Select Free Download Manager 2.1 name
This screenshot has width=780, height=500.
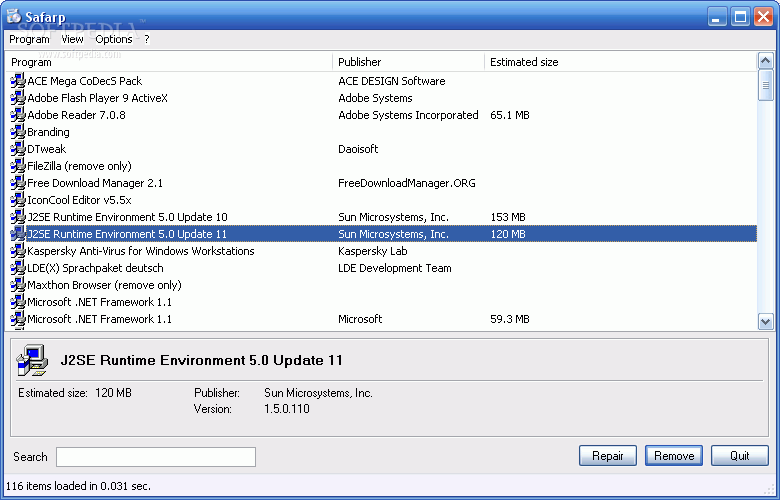[x=95, y=183]
